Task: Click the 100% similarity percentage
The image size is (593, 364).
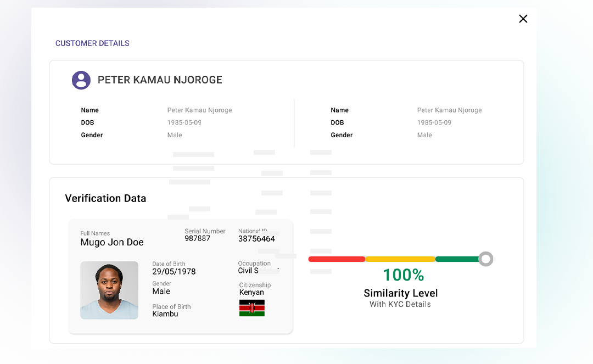Action: (x=404, y=275)
